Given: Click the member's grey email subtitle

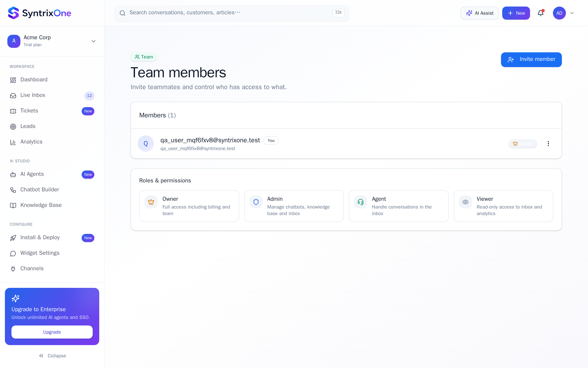Looking at the screenshot, I should [x=198, y=148].
